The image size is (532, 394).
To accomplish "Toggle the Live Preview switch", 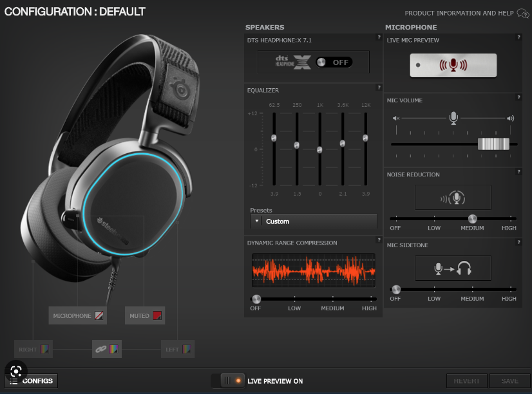I will tap(227, 380).
